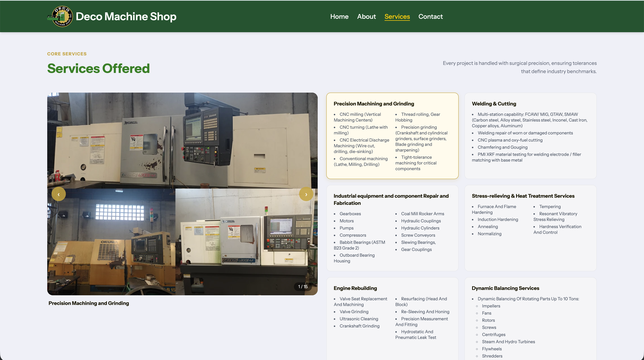Click 'Motors' list item
644x360 pixels.
pyautogui.click(x=347, y=221)
